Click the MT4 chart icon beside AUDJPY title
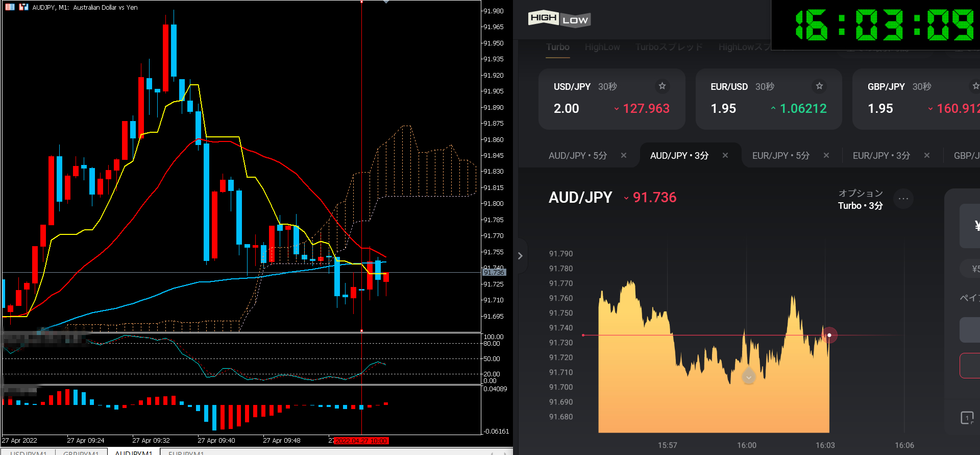980x455 pixels. tap(23, 7)
